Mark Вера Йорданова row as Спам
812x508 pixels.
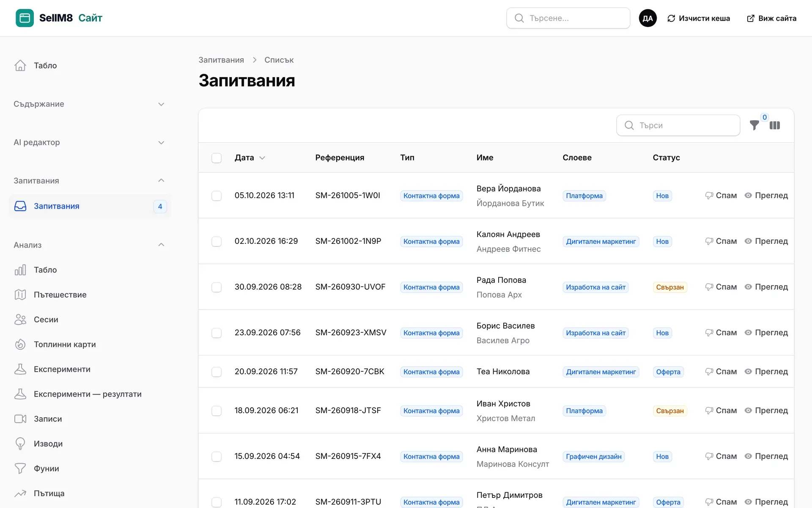pyautogui.click(x=721, y=195)
